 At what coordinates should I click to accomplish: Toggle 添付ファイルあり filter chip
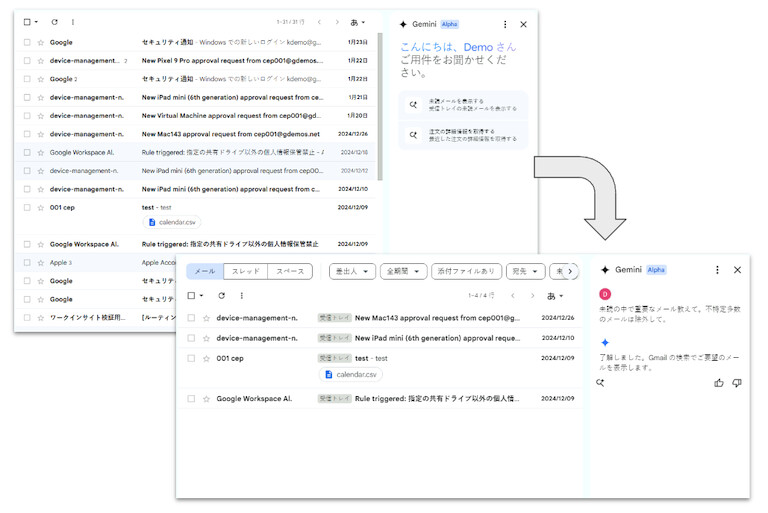[466, 271]
